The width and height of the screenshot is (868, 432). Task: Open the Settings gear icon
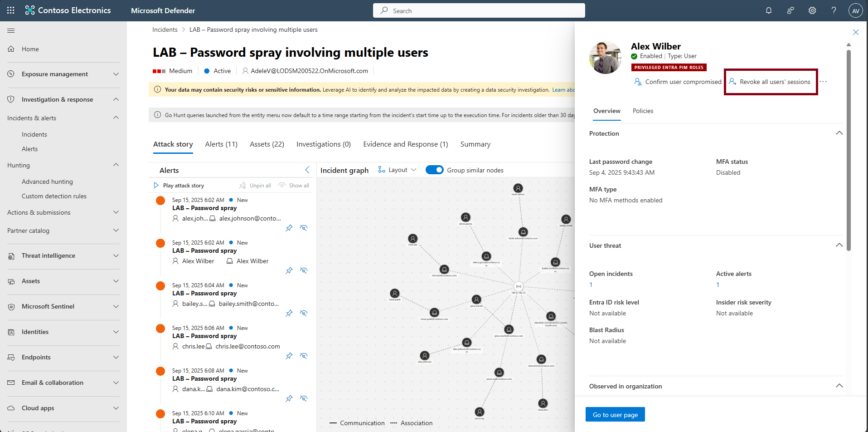click(812, 10)
